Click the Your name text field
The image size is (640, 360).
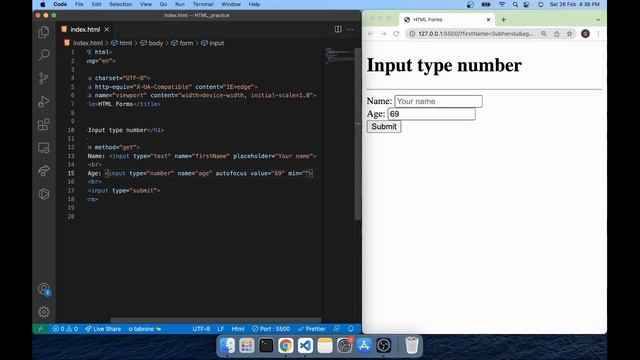(x=438, y=101)
